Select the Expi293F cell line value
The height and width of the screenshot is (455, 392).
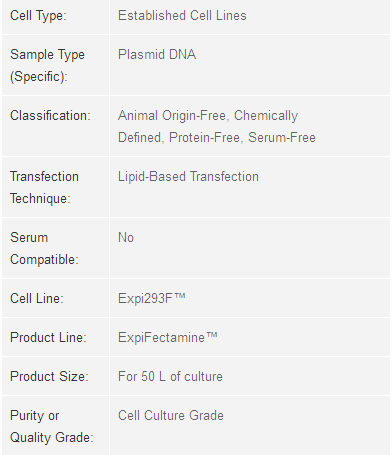coord(152,299)
